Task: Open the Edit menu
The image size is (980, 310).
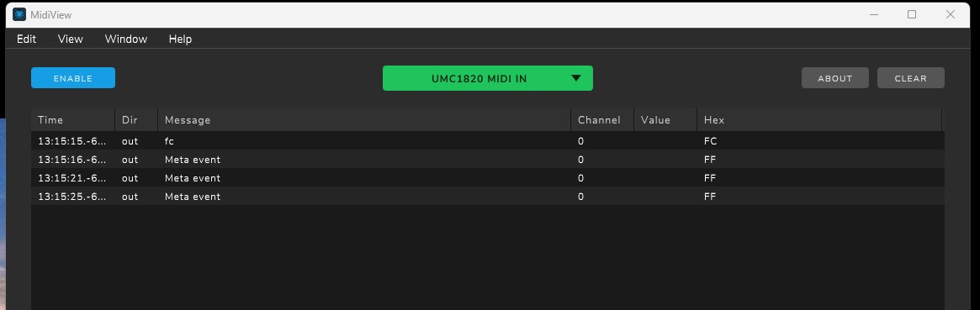Action: [26, 39]
